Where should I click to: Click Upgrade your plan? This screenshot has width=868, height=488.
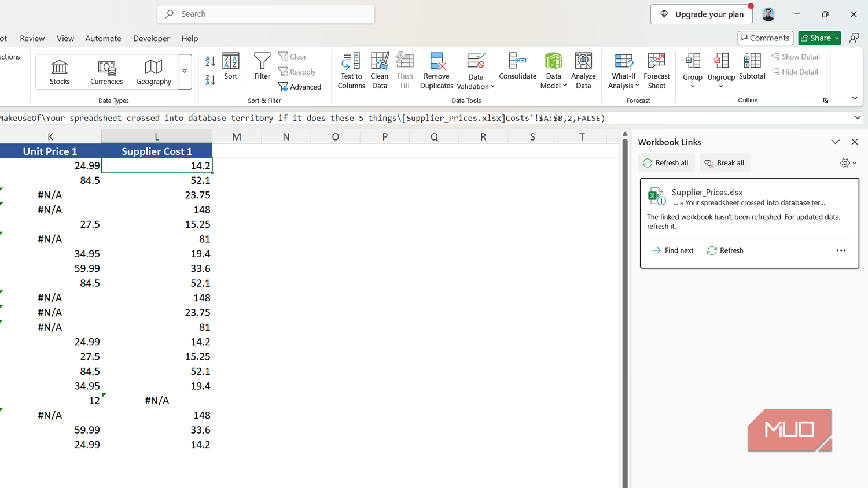702,14
